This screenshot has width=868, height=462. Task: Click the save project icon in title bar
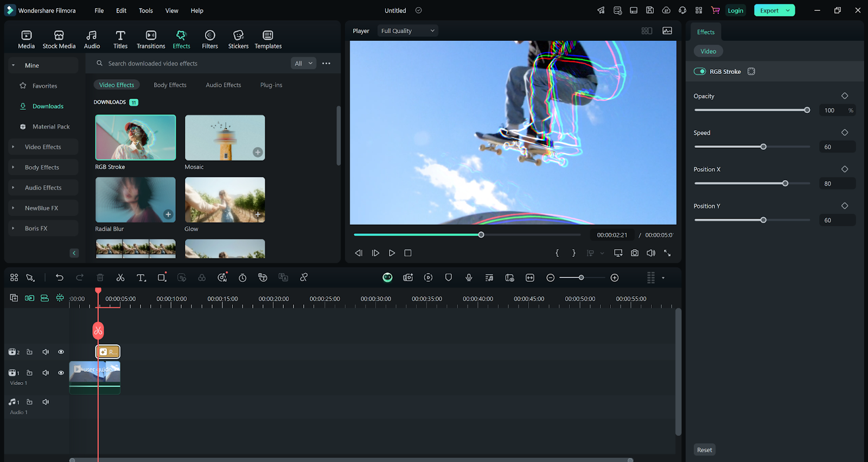point(650,10)
